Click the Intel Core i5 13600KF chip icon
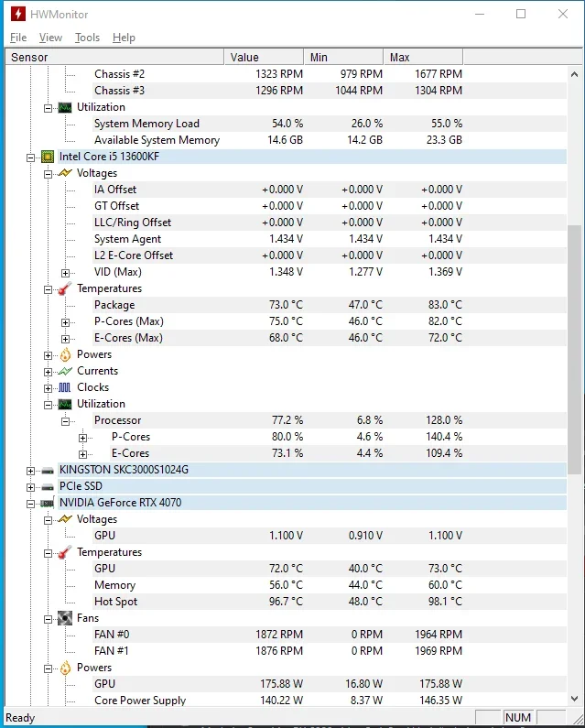The height and width of the screenshot is (728, 585). [x=48, y=157]
